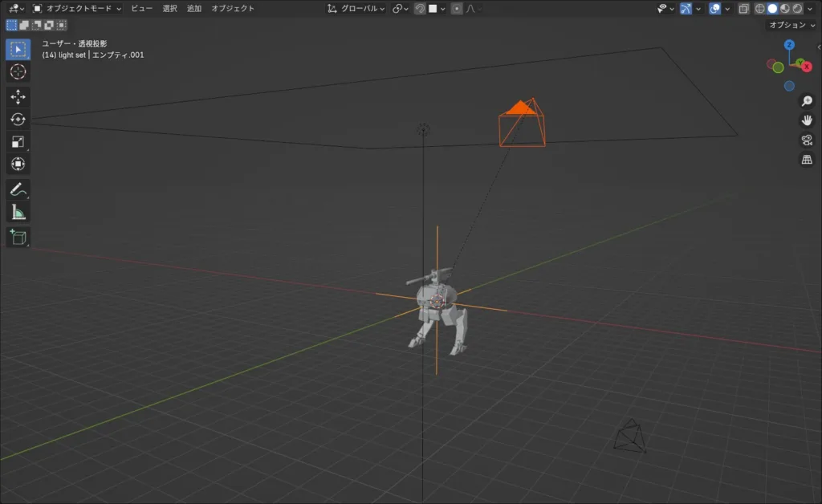Toggle snapping magnet in the header
Screen dimensions: 822x504
point(420,9)
